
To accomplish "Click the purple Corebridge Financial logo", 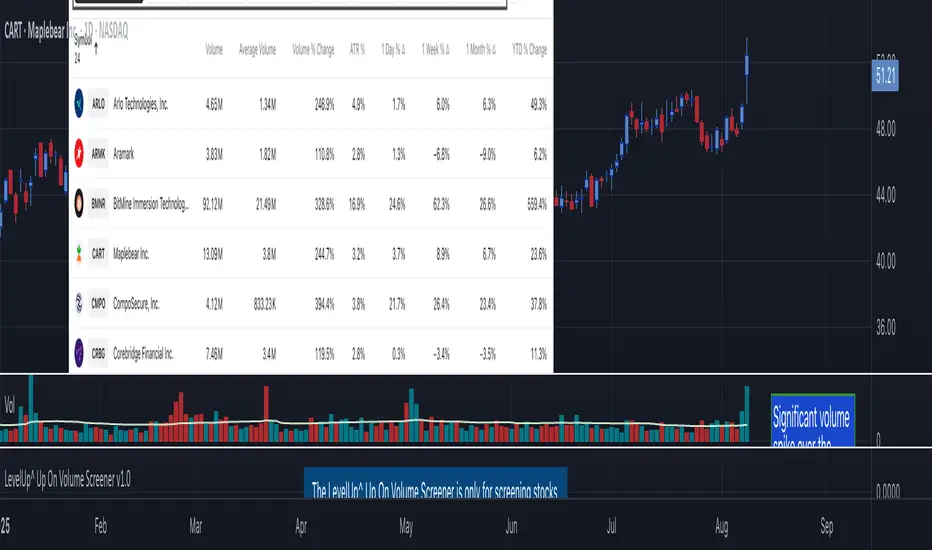I will [x=79, y=353].
